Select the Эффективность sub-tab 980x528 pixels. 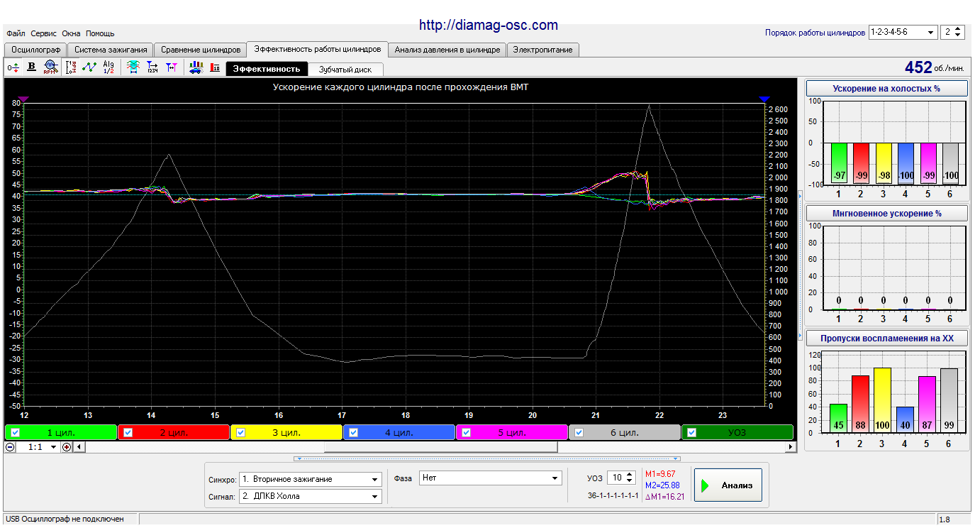[267, 69]
